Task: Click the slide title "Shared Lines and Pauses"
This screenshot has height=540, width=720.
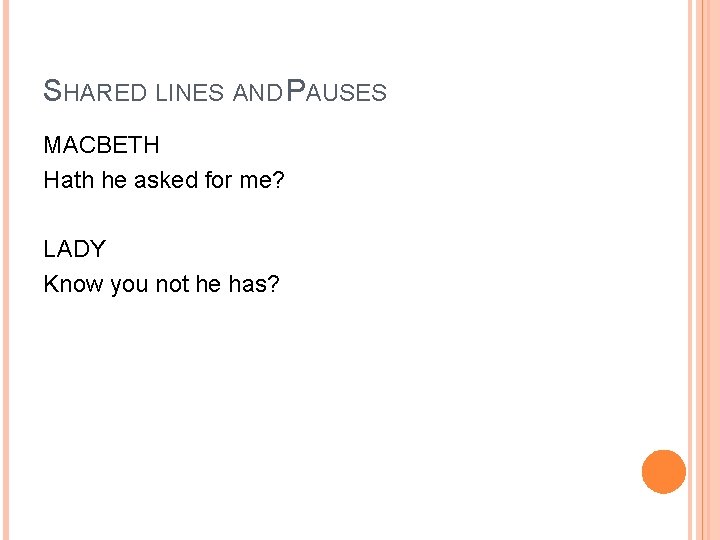Action: click(x=215, y=93)
